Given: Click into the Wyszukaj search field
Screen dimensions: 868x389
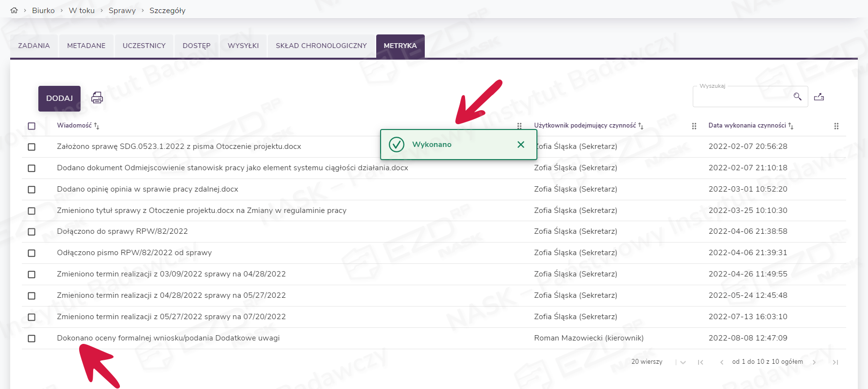Looking at the screenshot, I should click(x=743, y=97).
